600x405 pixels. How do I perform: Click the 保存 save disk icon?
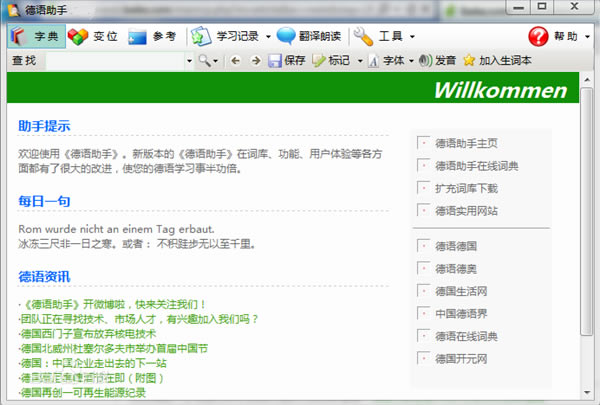(274, 60)
